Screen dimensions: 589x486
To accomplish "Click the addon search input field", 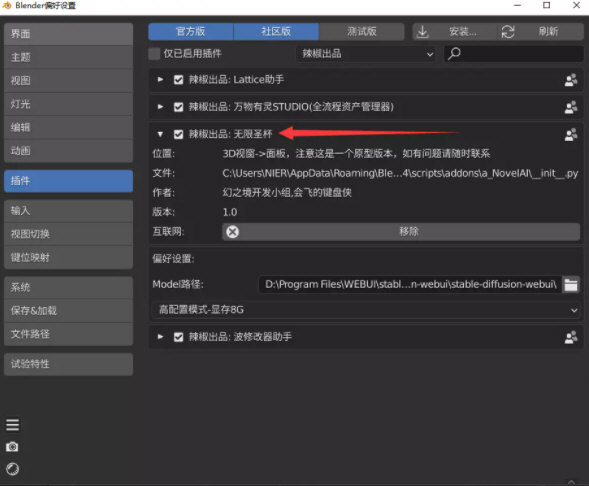I will pos(514,54).
